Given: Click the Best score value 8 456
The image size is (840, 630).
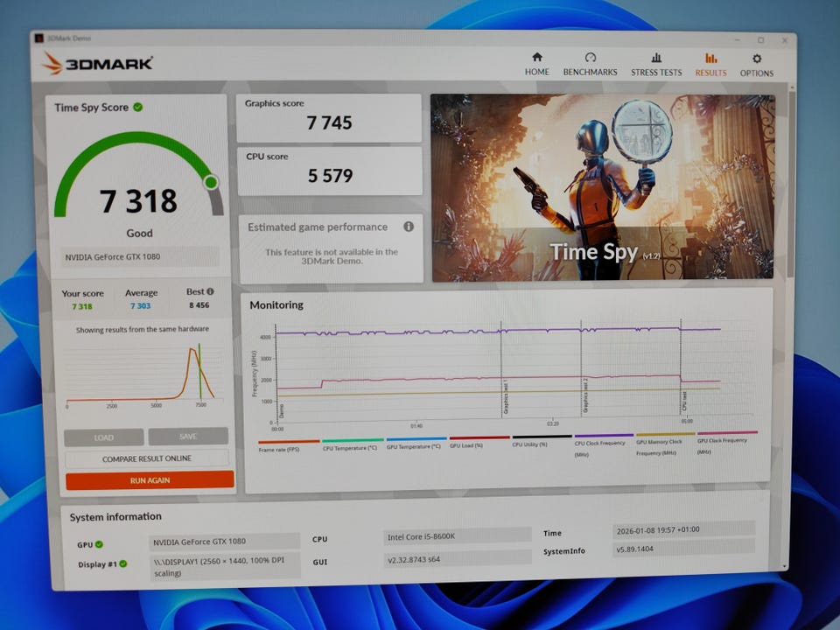Looking at the screenshot, I should (199, 304).
